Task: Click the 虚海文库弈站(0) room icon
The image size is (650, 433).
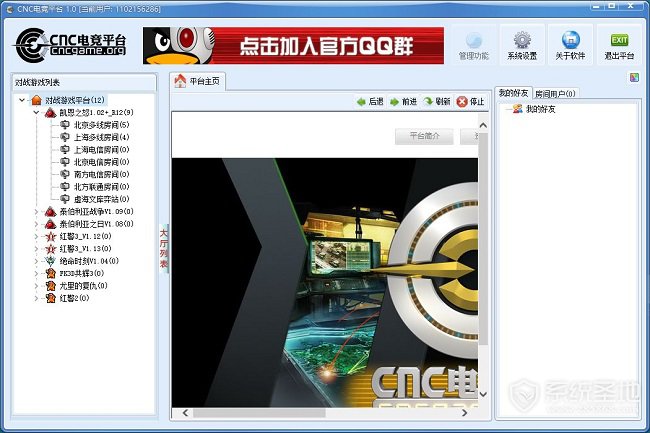Action: (65, 199)
